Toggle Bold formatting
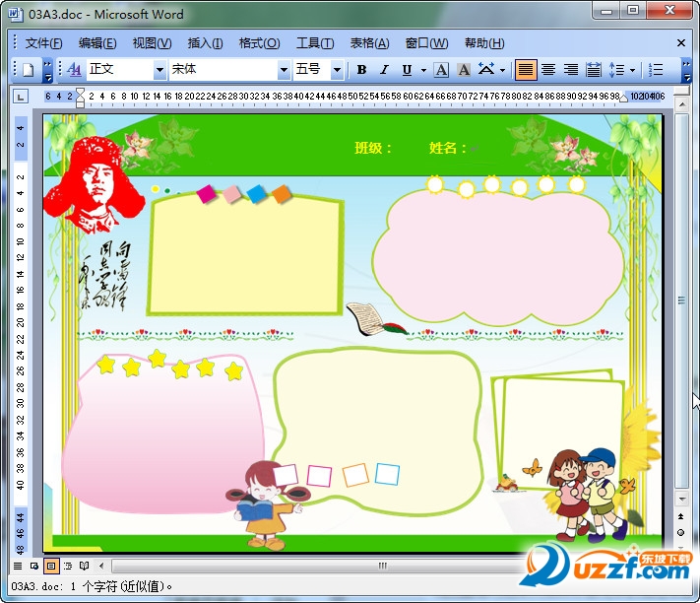The height and width of the screenshot is (603, 700). (x=361, y=70)
